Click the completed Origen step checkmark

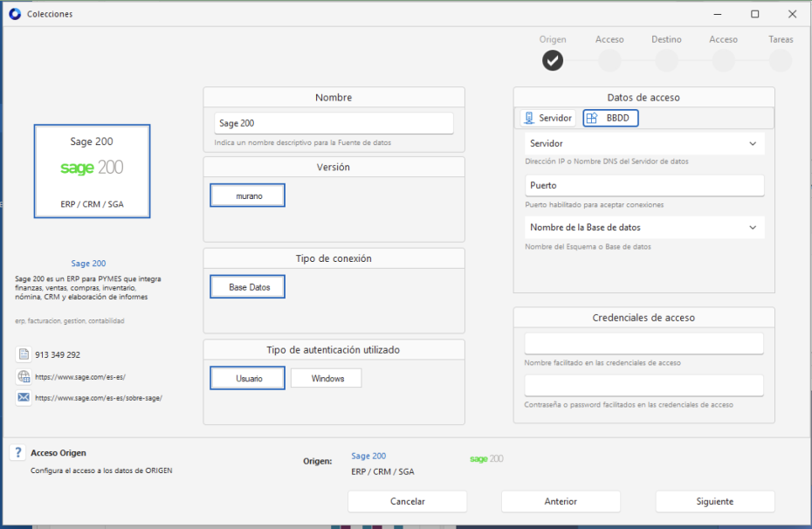pyautogui.click(x=553, y=60)
